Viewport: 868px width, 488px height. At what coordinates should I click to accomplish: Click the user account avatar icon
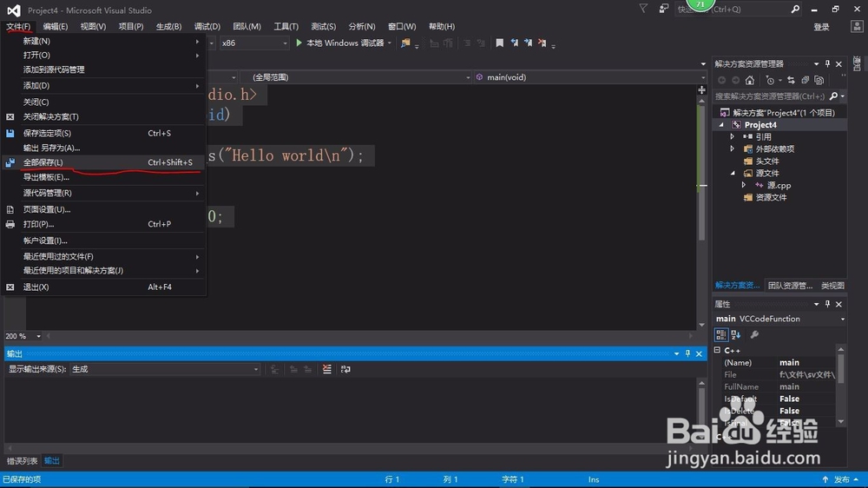pos(857,27)
